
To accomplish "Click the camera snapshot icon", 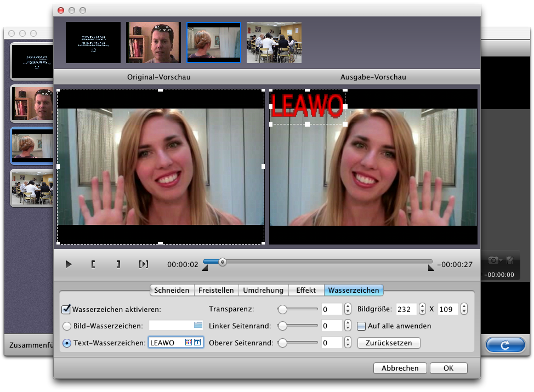I will pos(494,260).
